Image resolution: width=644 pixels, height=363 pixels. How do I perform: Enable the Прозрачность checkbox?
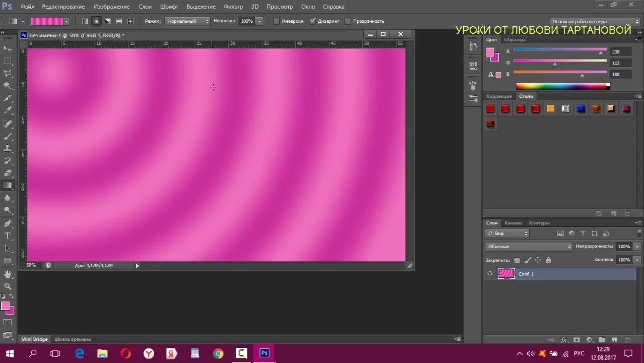tap(348, 21)
